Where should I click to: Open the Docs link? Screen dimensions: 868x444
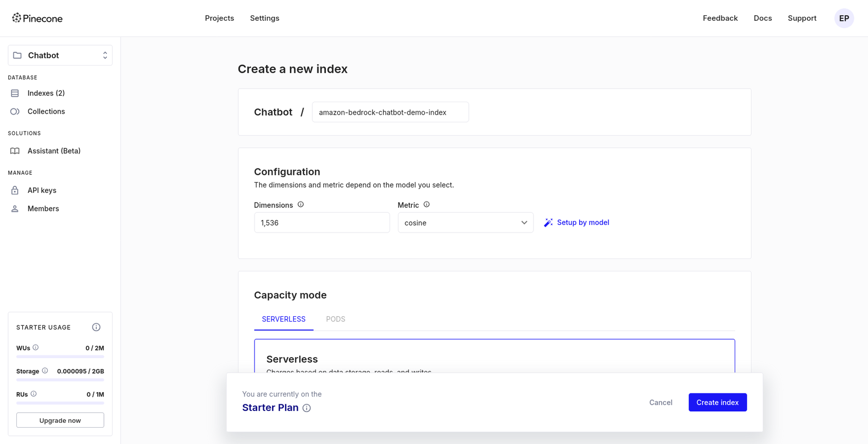point(763,18)
